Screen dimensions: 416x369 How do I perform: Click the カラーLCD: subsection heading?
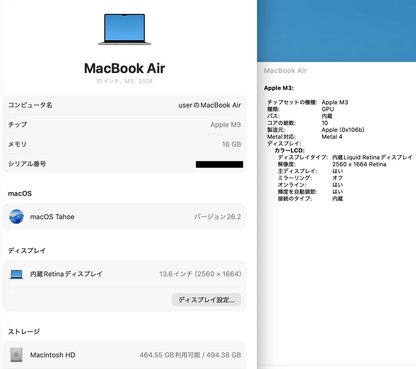click(x=289, y=150)
